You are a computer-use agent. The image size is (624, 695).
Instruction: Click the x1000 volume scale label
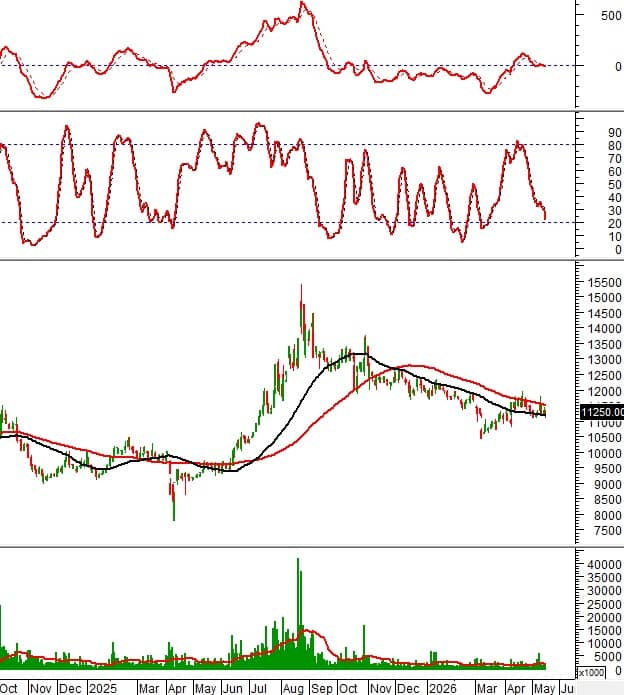click(592, 672)
